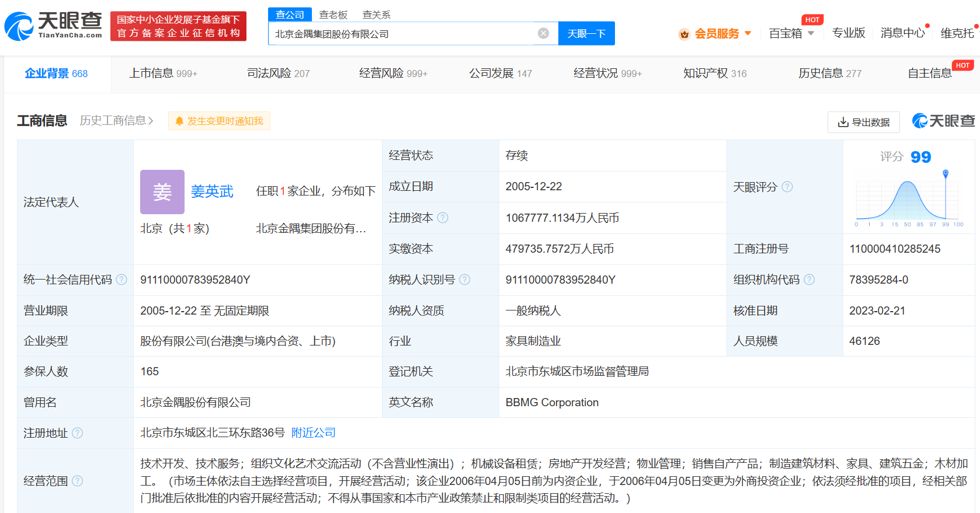
Task: Click the score distribution chart marker
Action: click(x=946, y=173)
